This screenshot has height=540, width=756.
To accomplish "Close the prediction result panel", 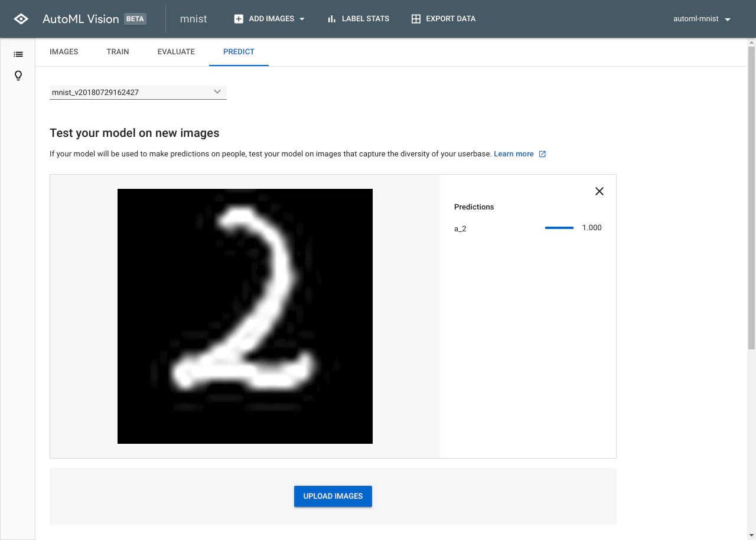I will point(599,191).
